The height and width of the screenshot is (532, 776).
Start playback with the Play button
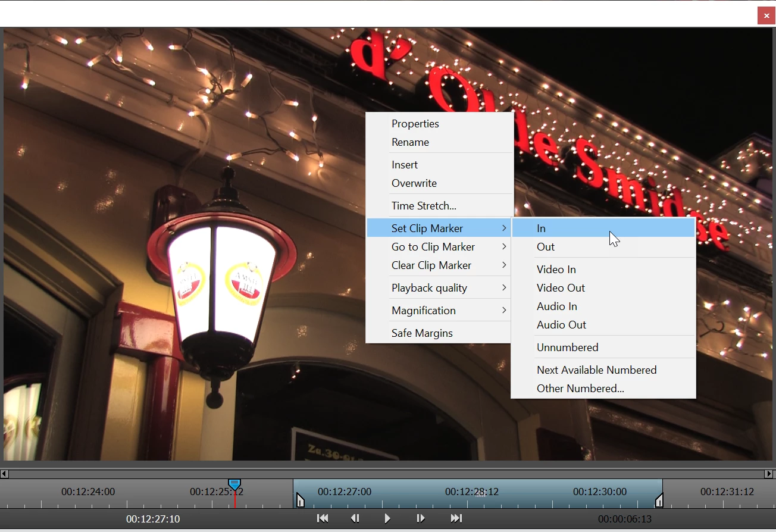pos(387,518)
